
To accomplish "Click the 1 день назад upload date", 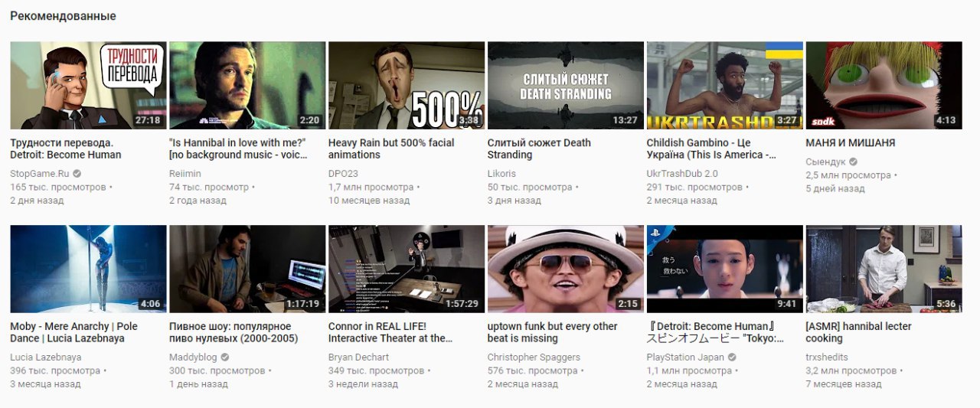I will tap(198, 384).
